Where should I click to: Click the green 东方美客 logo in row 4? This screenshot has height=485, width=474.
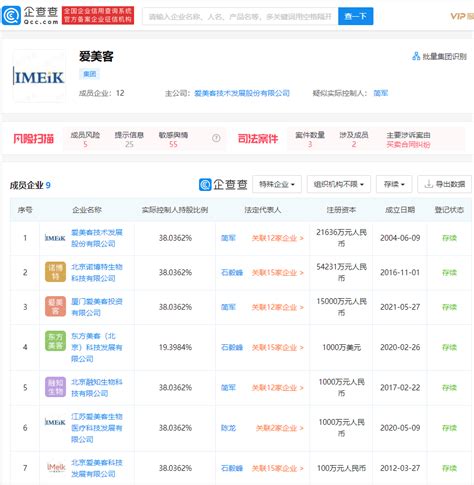pos(55,341)
